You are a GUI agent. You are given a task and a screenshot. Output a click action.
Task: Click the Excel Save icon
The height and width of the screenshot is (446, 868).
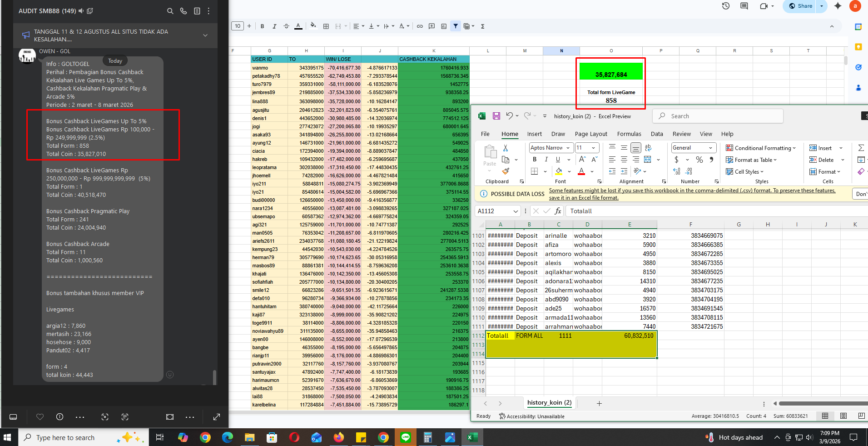point(496,116)
